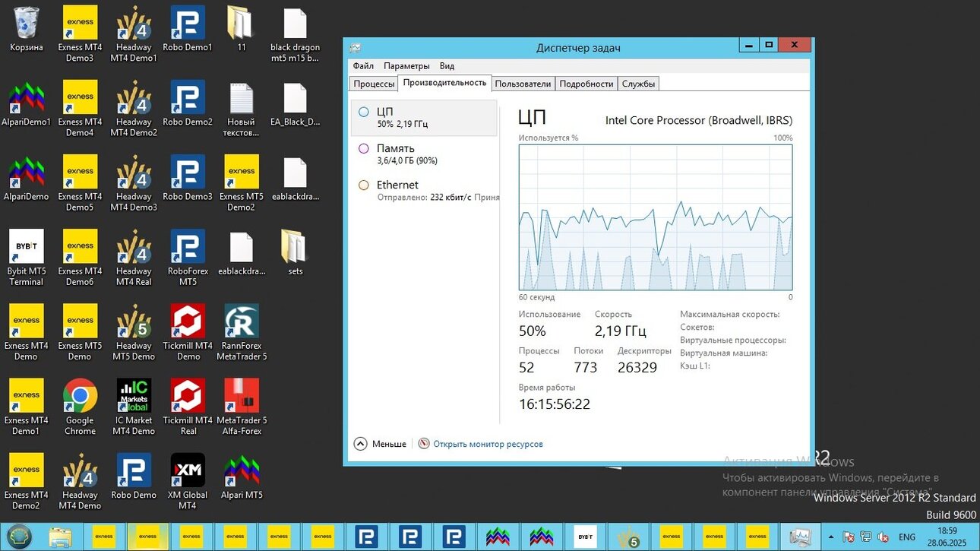Screen dimensions: 980x551
Task: Open the Вид menu
Action: pos(447,66)
